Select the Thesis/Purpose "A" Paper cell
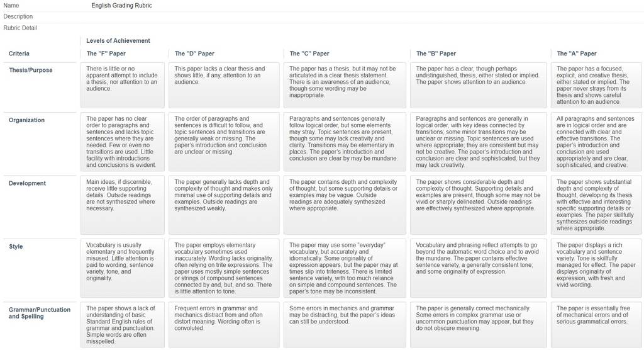The height and width of the screenshot is (350, 644). (596, 85)
